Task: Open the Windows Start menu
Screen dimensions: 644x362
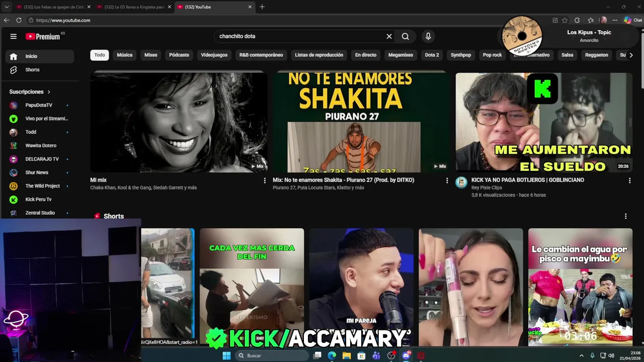Action: tap(226, 355)
